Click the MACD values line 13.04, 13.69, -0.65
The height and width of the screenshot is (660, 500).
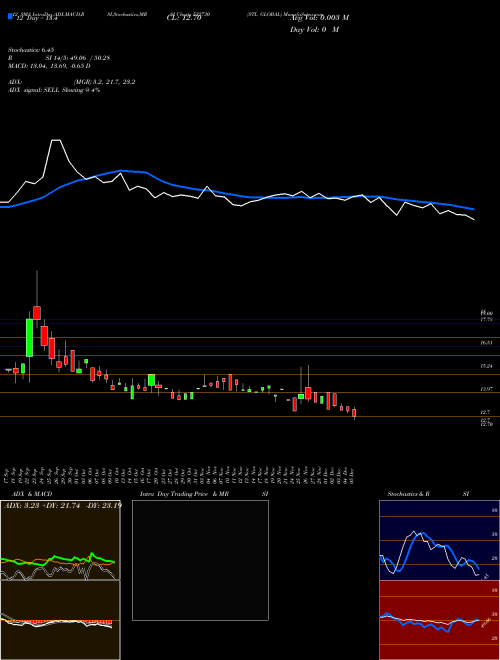tap(49, 66)
